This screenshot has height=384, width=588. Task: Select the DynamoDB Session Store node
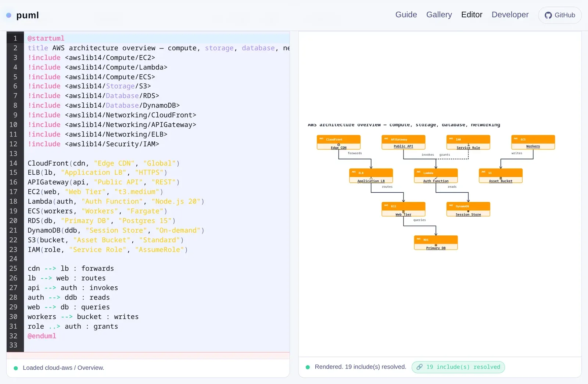tap(468, 209)
